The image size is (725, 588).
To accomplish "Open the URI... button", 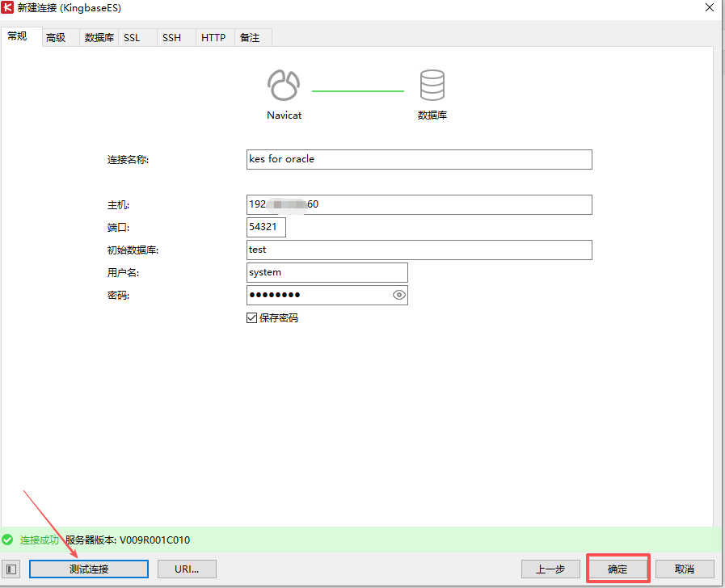I will (x=187, y=569).
